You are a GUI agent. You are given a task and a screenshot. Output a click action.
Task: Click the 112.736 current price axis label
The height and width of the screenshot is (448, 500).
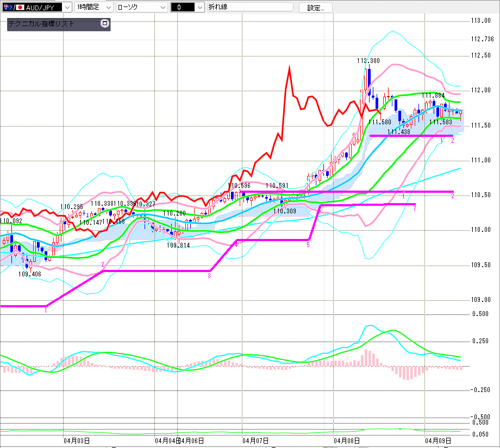(x=483, y=39)
